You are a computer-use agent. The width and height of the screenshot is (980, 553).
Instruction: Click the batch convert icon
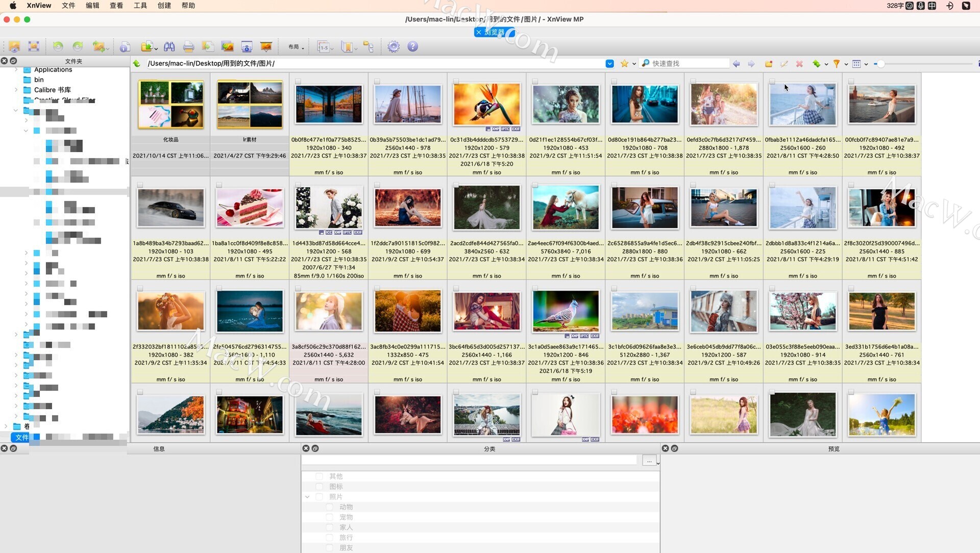click(x=208, y=47)
